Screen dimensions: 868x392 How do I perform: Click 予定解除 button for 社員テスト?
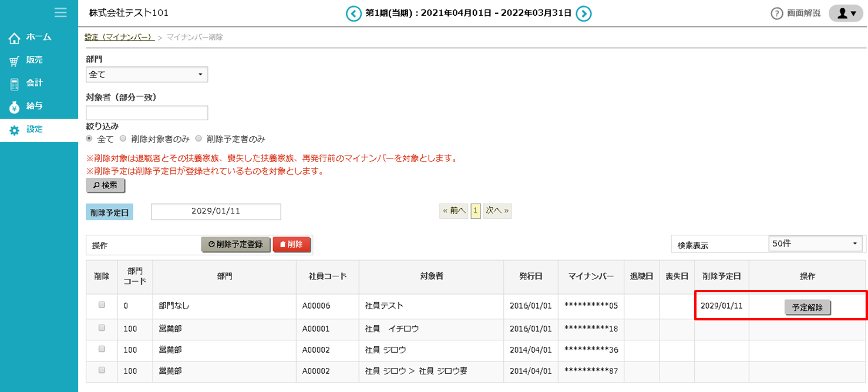808,307
